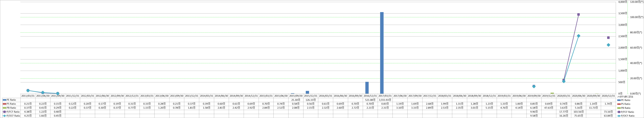Select the 521.08倍 PE Ratio cell
The image size is (644, 118).
[370, 100]
